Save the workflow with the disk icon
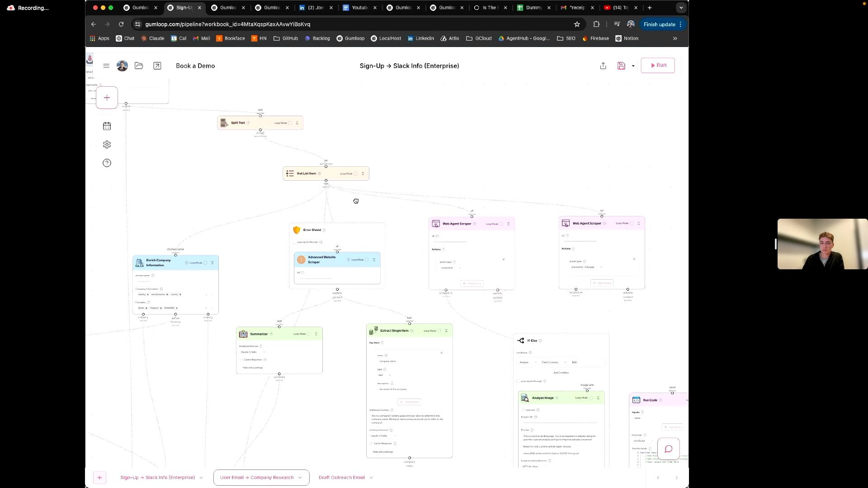Image resolution: width=868 pixels, height=488 pixels. 621,66
